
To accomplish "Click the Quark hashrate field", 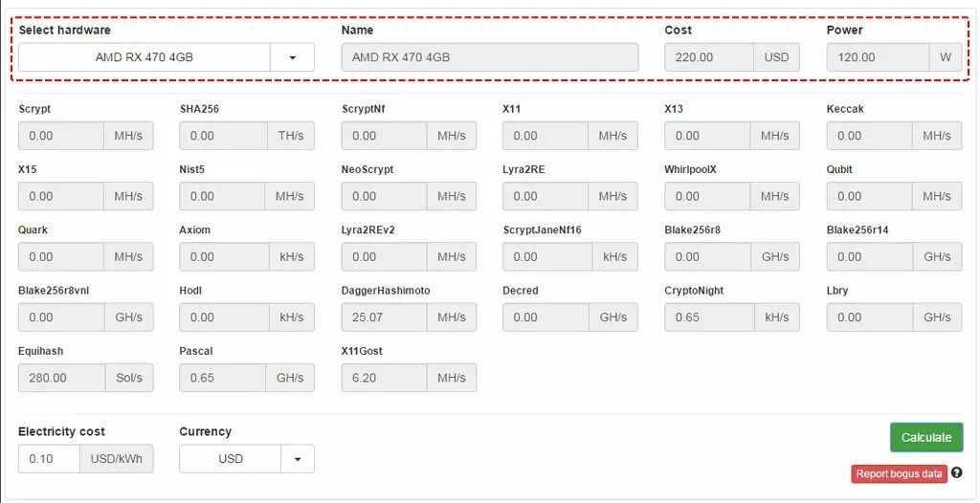I will (60, 257).
